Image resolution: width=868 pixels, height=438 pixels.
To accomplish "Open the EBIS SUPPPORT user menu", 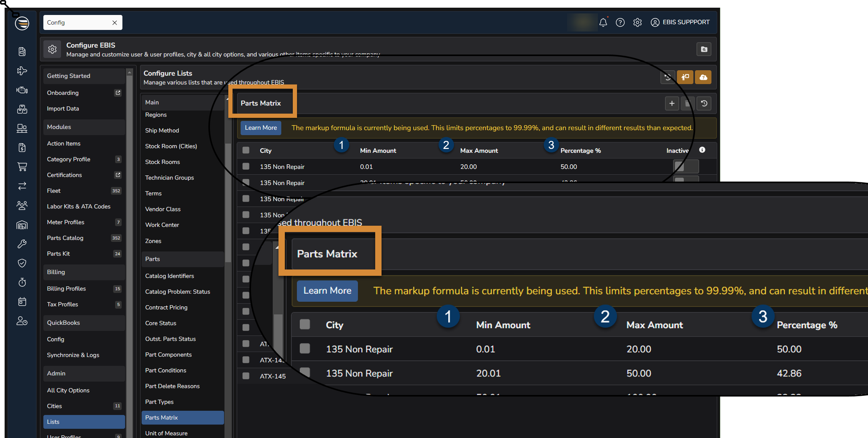I will click(680, 22).
